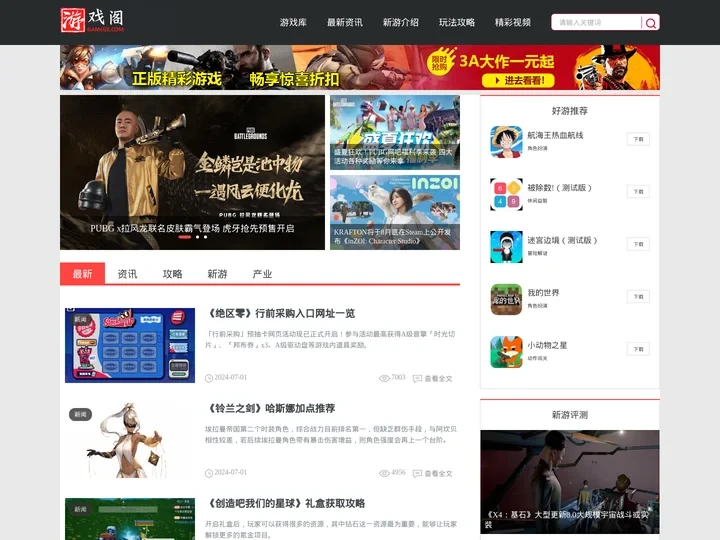Click the view-count eye icon for 绝区零 article
The width and height of the screenshot is (720, 540).
pos(384,378)
